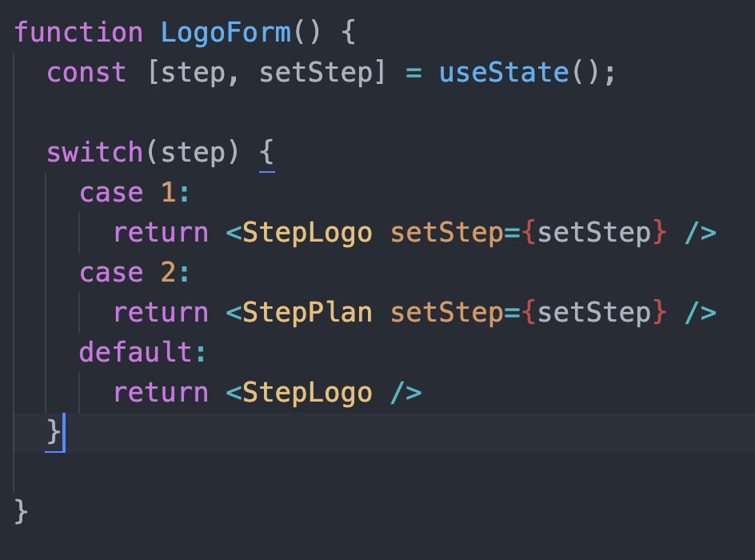Screen dimensions: 755x560
Task: Click the "function" keyword on the first line
Action: [78, 33]
